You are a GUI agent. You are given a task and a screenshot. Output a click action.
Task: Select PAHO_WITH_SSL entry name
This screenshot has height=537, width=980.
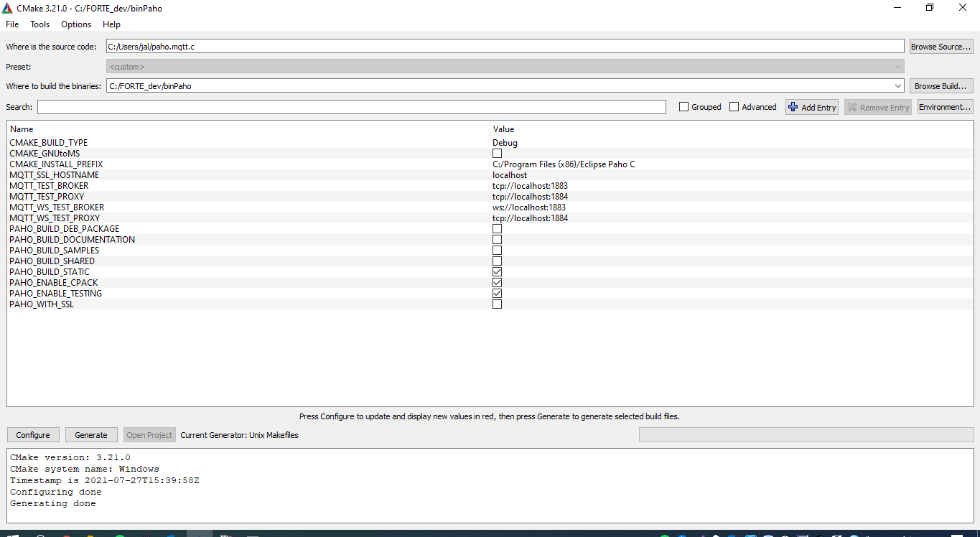point(42,304)
